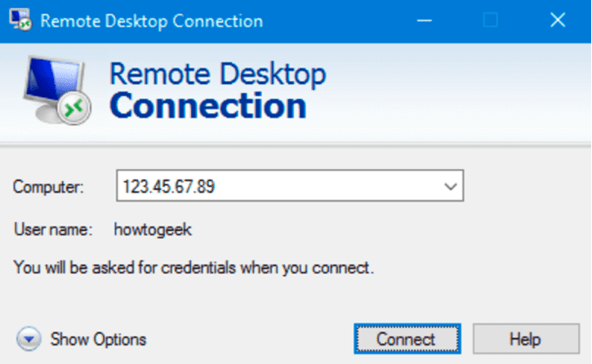Open Help with the Help button
592x364 pixels.
tap(520, 338)
